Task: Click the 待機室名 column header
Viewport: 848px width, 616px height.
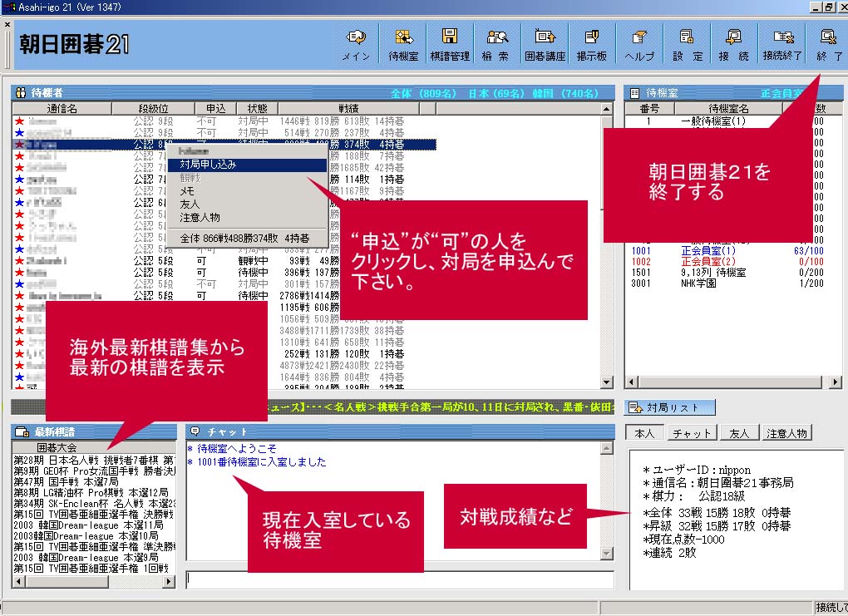Action: (728, 109)
